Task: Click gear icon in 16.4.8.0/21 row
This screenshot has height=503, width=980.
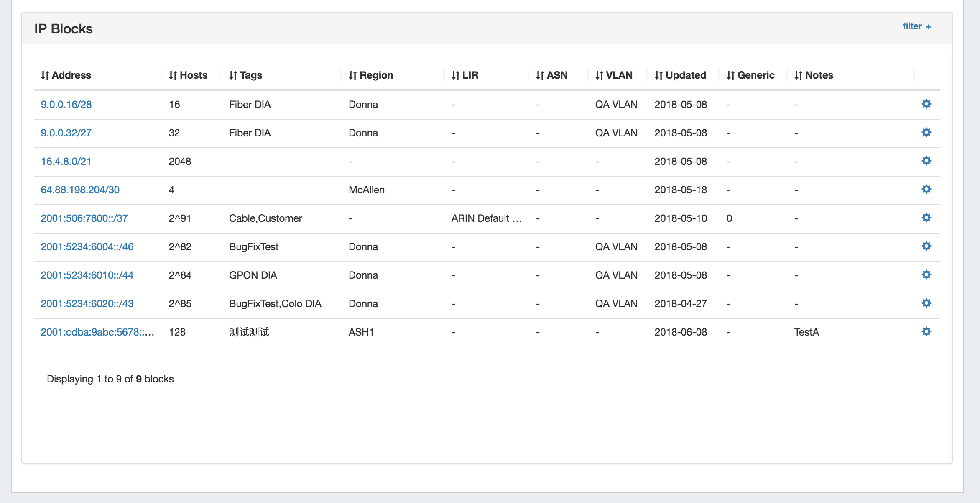Action: pos(926,161)
